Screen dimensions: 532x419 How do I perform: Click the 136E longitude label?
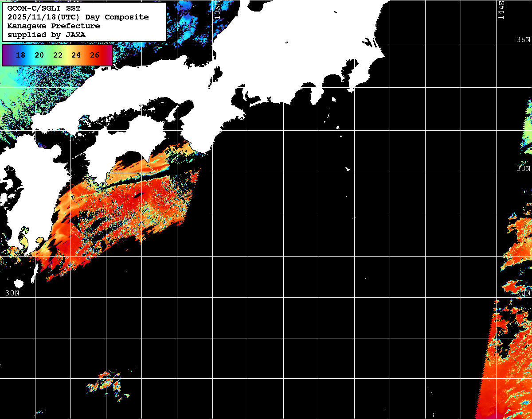[x=218, y=10]
